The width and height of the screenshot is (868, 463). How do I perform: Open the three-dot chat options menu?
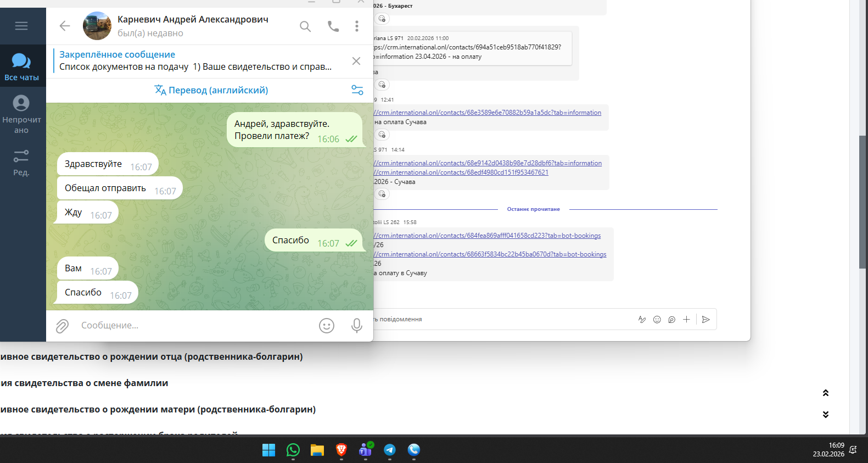coord(357,26)
